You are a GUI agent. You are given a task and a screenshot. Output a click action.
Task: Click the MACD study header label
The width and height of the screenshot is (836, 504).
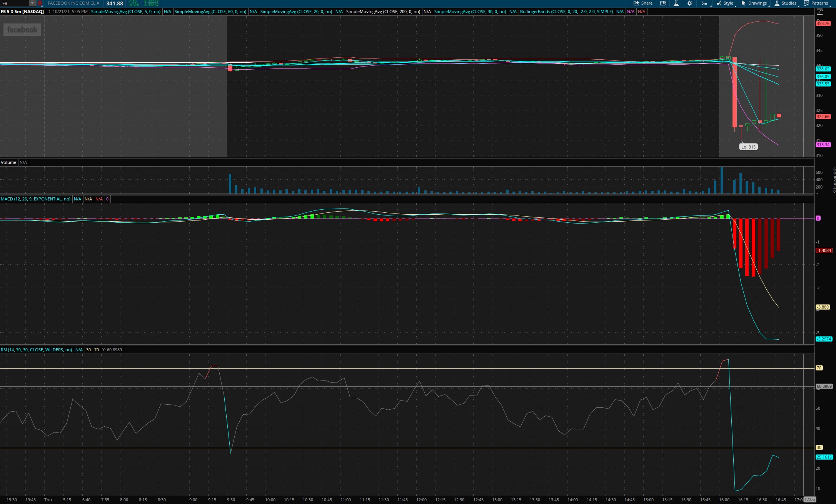(35, 199)
